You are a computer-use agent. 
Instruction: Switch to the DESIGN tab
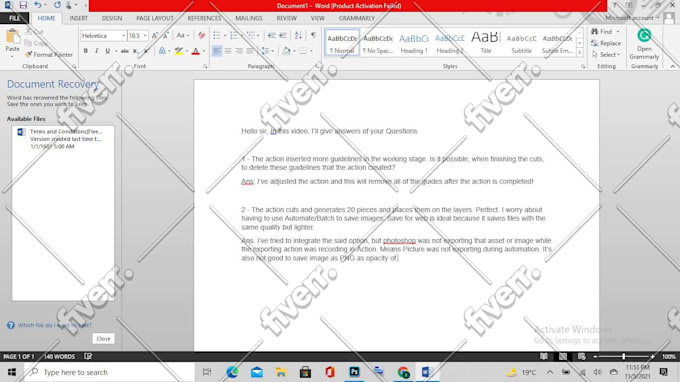tap(112, 18)
